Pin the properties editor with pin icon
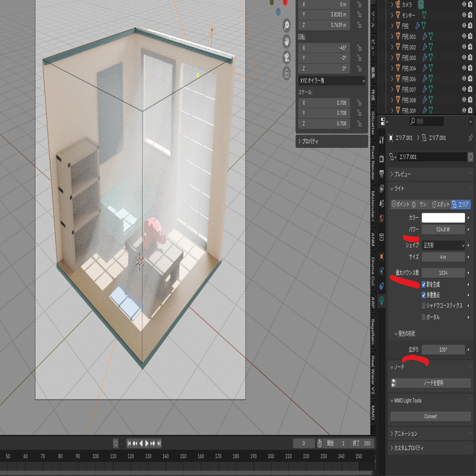Image resolution: width=476 pixels, height=476 pixels. click(470, 138)
